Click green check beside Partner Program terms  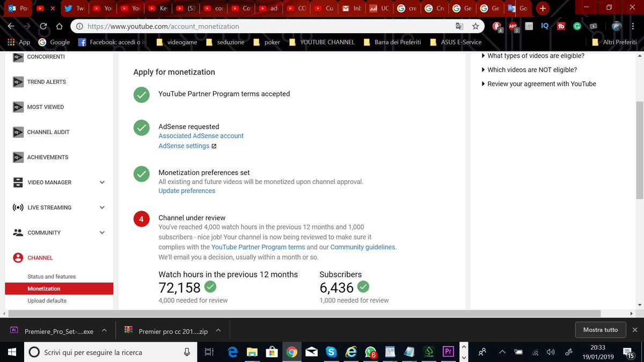(141, 95)
